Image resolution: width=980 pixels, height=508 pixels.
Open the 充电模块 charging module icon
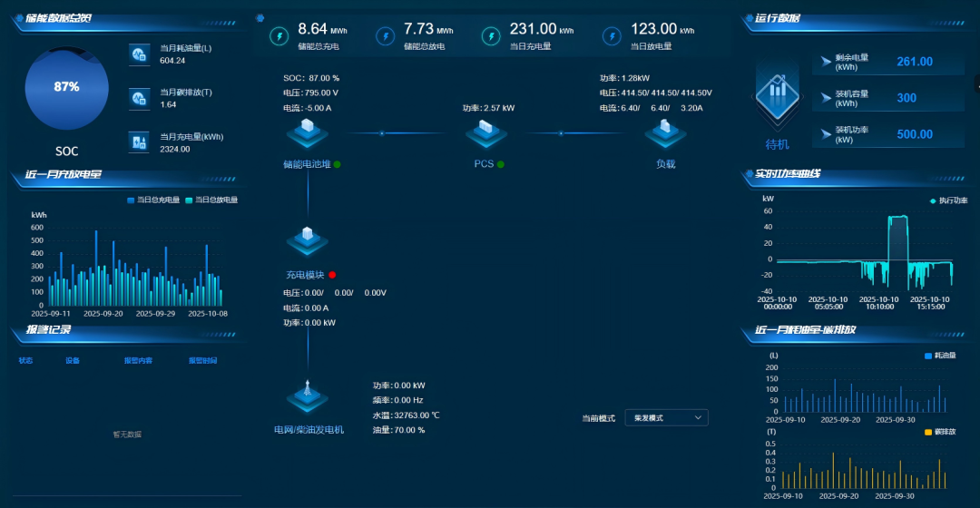308,240
